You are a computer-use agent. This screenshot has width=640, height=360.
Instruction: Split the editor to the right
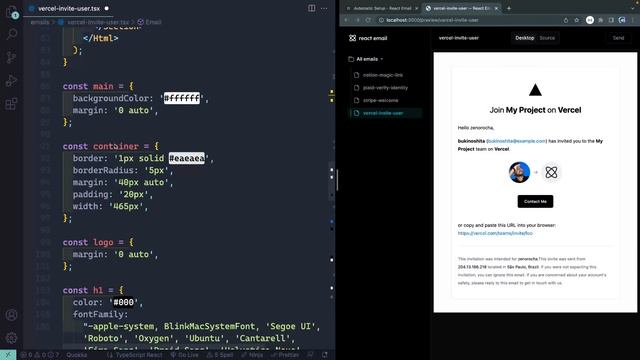point(311,8)
